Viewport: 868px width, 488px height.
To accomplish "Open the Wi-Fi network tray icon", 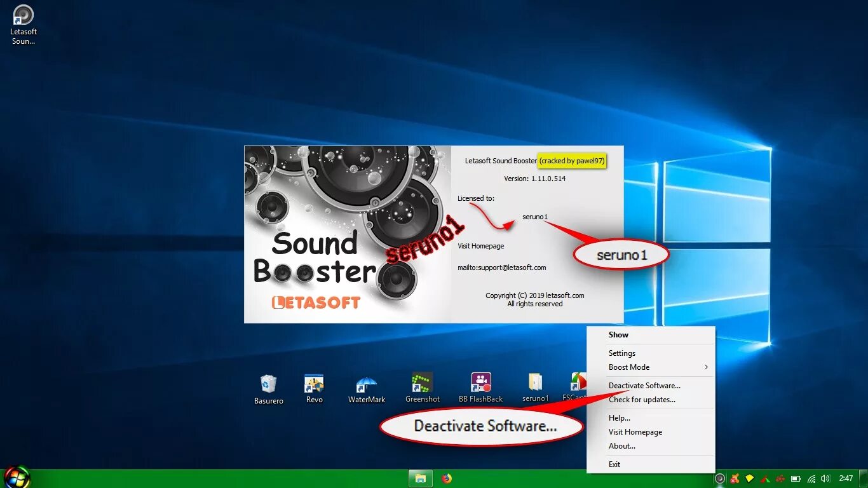I will click(811, 478).
